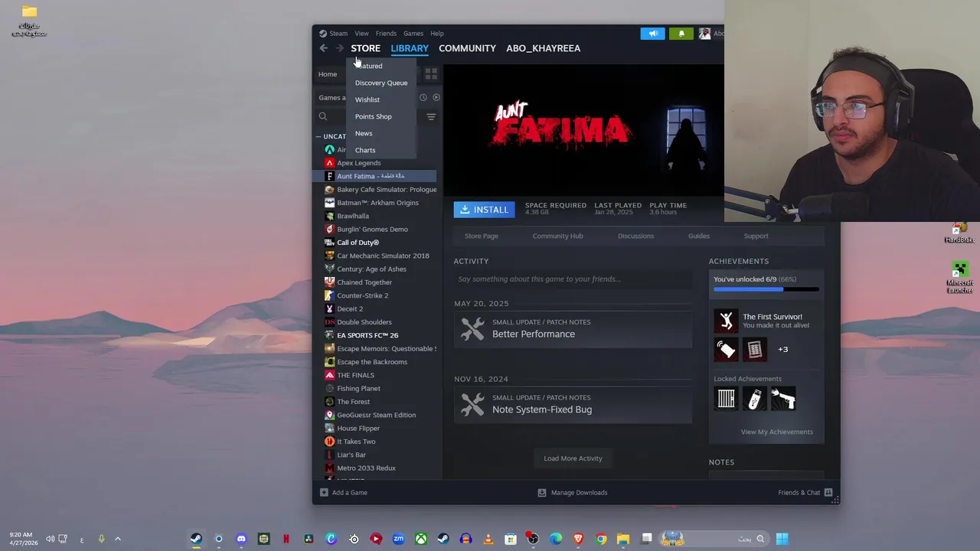Open VLC from the taskbar
This screenshot has width=980, height=551.
tap(488, 539)
